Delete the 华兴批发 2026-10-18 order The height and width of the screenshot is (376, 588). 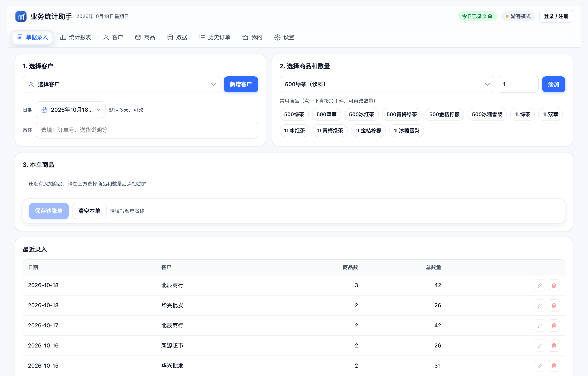coord(554,305)
